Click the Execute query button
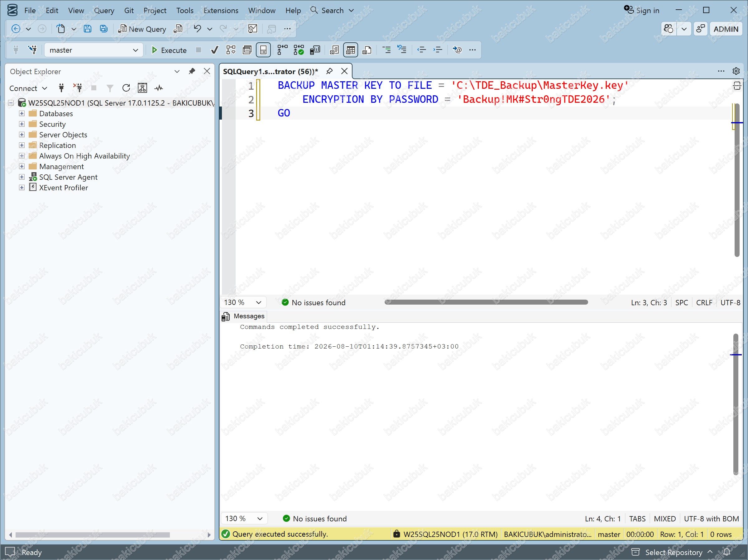 [x=168, y=50]
